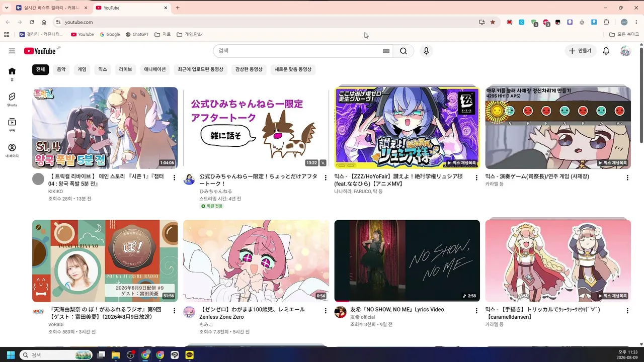
Task: Open the YouTube account avatar menu
Action: click(x=625, y=51)
